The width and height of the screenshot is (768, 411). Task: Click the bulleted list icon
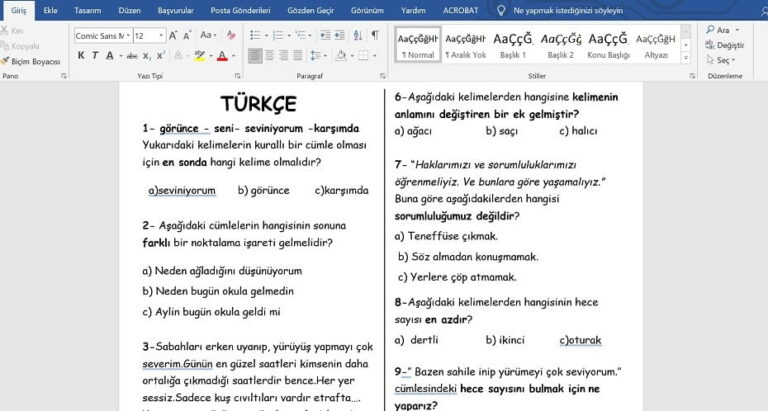tap(255, 35)
